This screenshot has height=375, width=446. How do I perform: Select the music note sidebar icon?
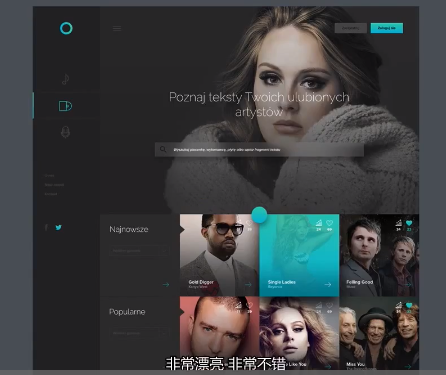[x=65, y=79]
